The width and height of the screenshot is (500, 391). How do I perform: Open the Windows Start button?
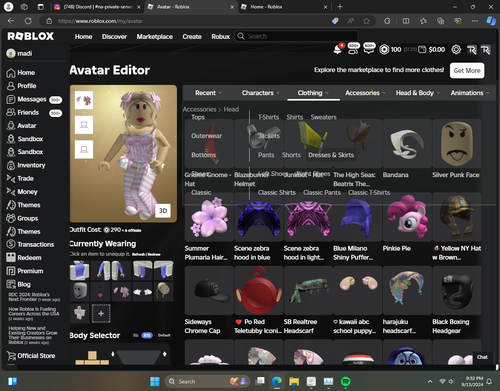[155, 381]
